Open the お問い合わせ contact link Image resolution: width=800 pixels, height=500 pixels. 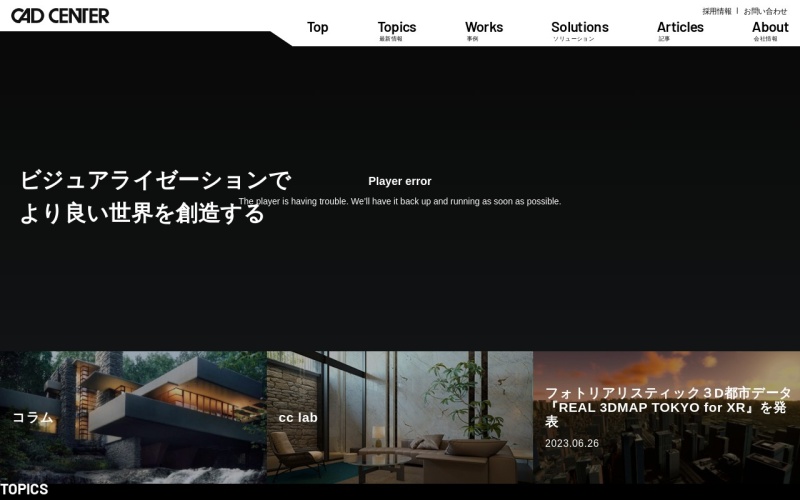[765, 11]
